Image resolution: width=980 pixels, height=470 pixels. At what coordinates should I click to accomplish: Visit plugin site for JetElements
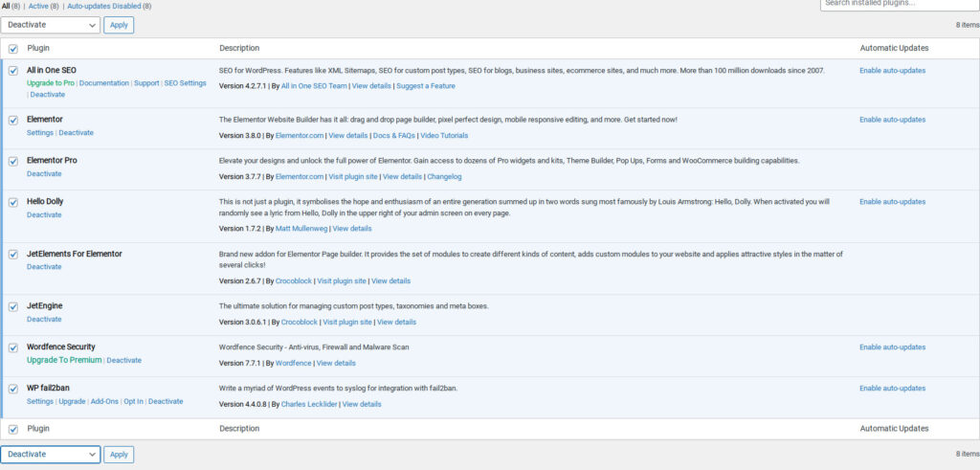click(342, 281)
